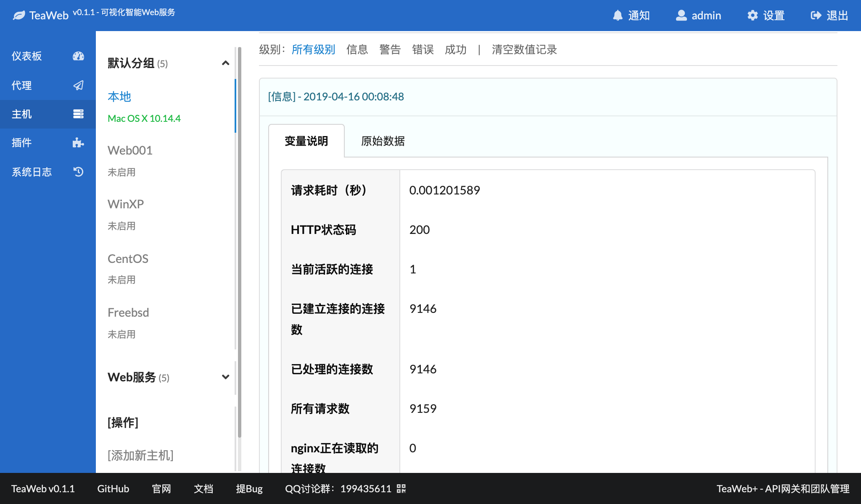Screen dimensions: 861x504
Task: Click the 已处理的连接数 label
Action: click(x=332, y=369)
